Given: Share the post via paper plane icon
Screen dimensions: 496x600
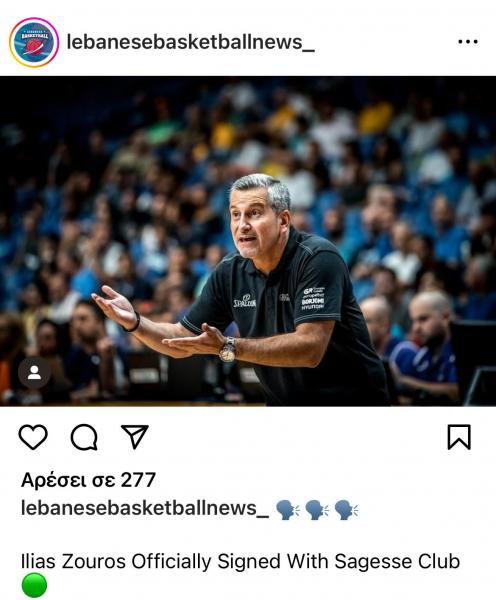Looking at the screenshot, I should [135, 437].
